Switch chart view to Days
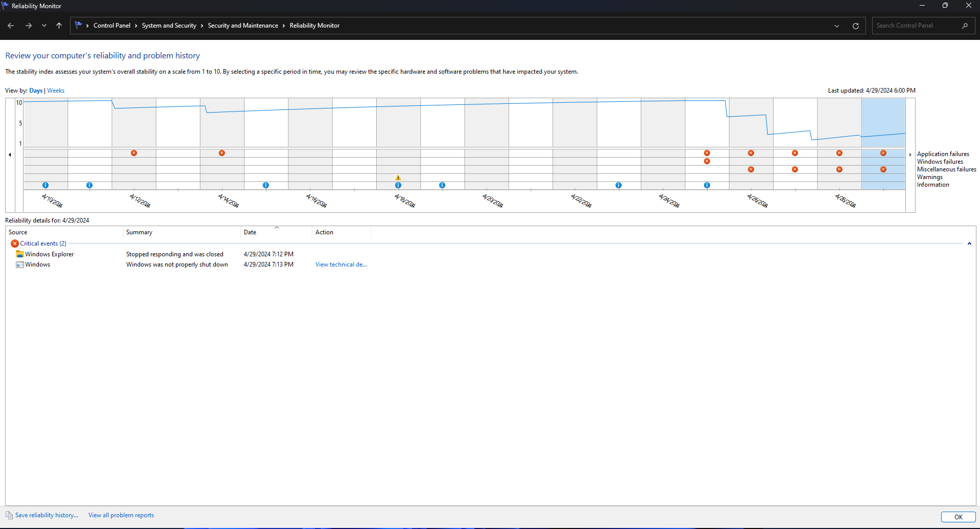This screenshot has height=529, width=980. pos(36,91)
